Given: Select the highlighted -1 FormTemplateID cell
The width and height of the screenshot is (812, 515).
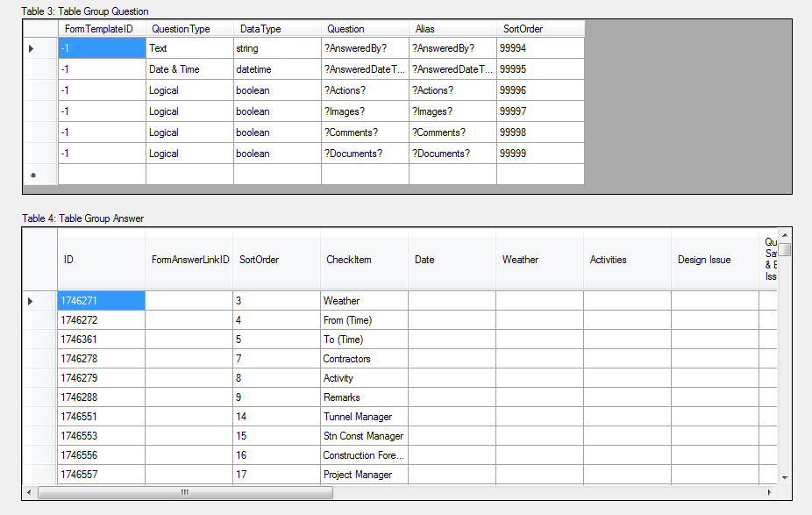Looking at the screenshot, I should (x=102, y=48).
